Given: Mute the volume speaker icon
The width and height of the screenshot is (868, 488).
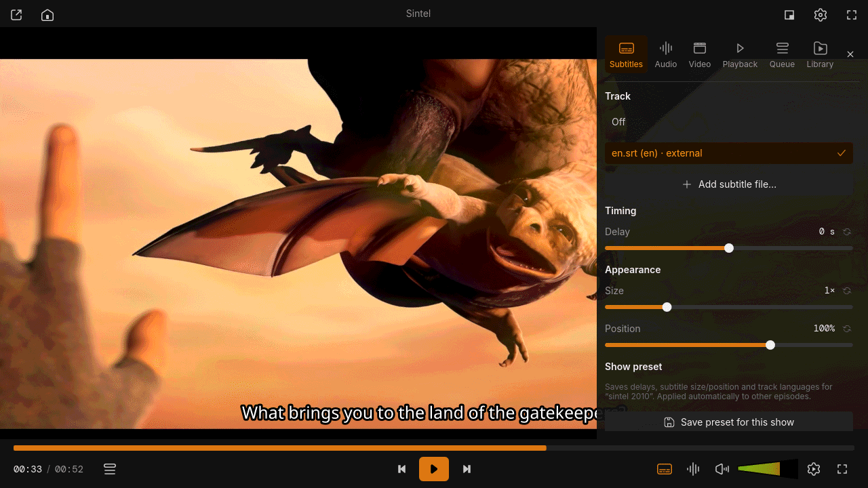Looking at the screenshot, I should 722,469.
